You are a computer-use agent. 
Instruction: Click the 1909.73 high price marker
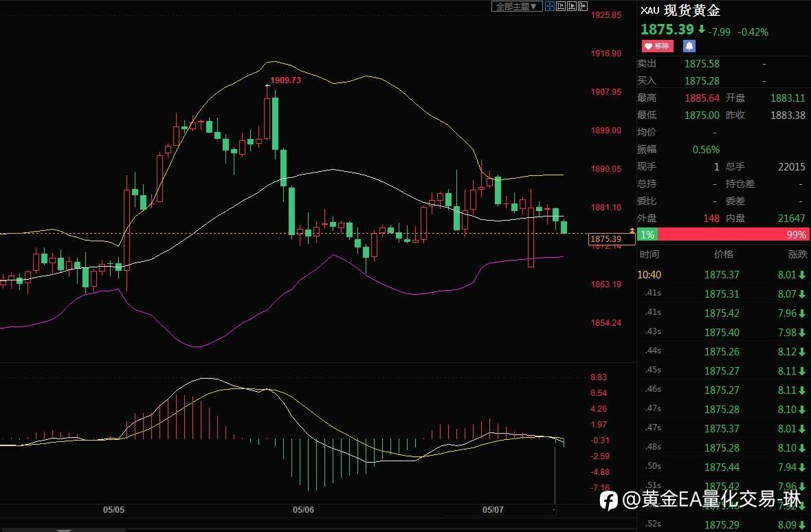click(x=285, y=80)
